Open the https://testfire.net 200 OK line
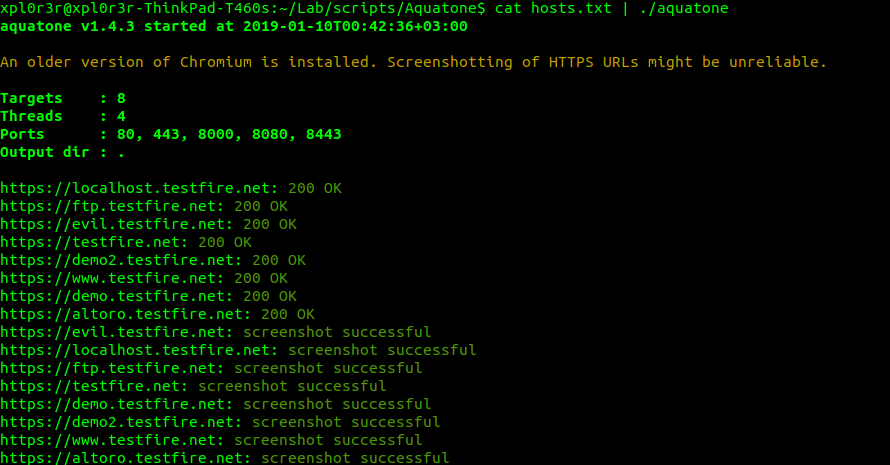 [125, 242]
